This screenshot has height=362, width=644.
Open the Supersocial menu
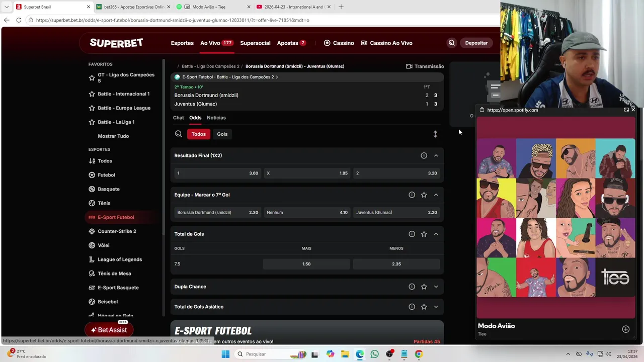pos(255,43)
